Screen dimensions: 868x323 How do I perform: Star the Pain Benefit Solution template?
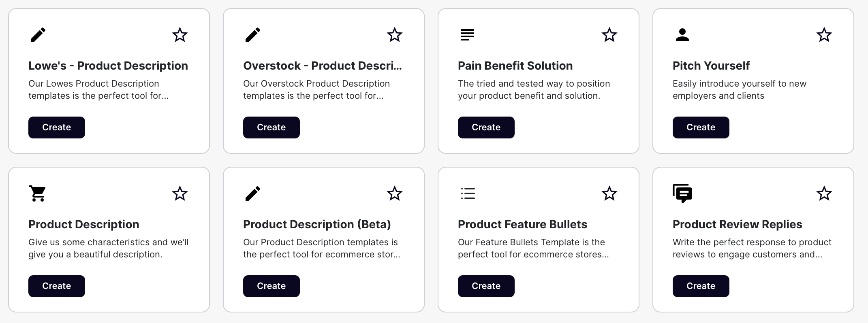(x=609, y=35)
